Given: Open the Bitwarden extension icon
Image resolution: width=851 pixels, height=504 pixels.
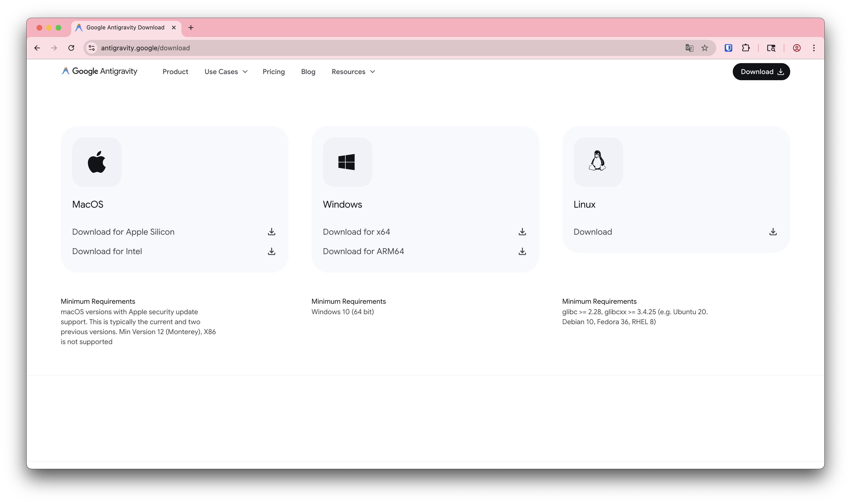Looking at the screenshot, I should 728,48.
